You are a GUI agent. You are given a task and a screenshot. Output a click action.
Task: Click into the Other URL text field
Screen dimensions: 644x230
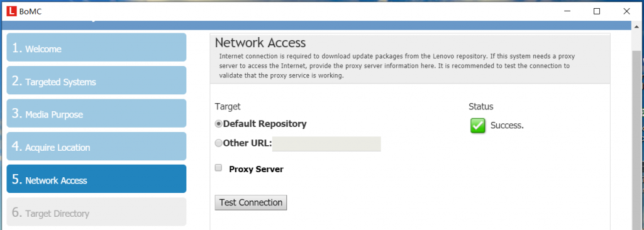click(326, 144)
